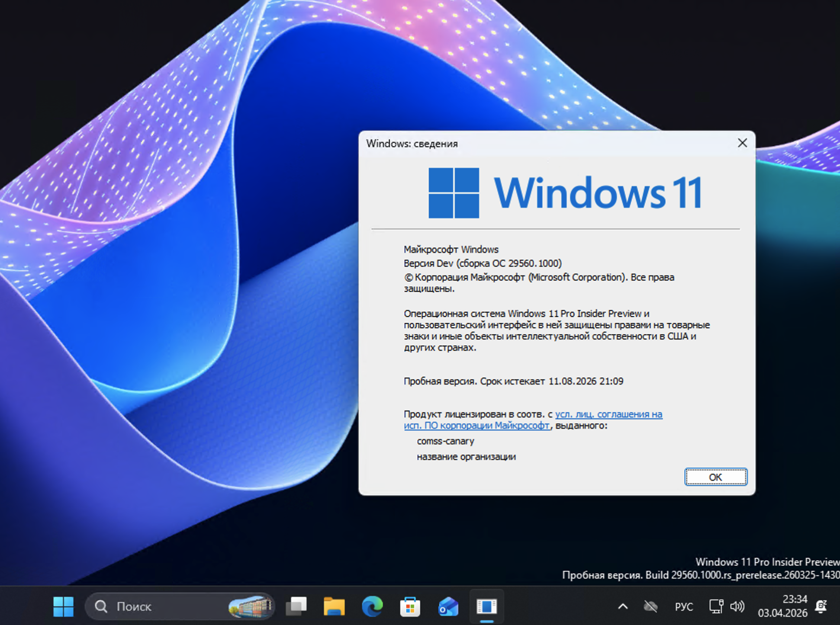Screen dimensions: 840x625
Task: Click the "Майкрософт Windows" line
Action: pos(451,249)
